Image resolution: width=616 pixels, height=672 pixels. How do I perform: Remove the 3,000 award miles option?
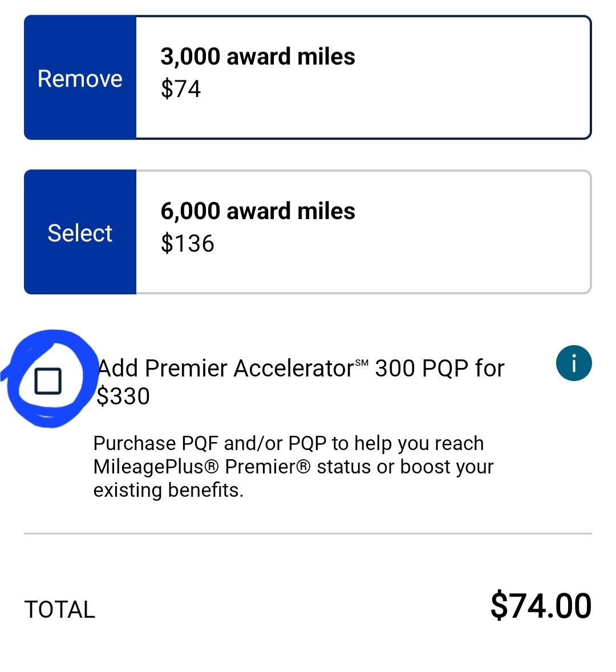tap(80, 78)
